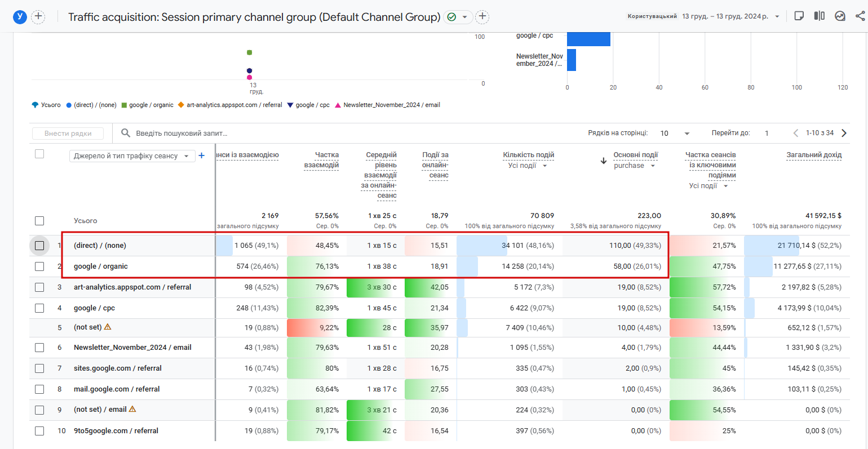Open the rows per page dropdown
This screenshot has width=868, height=449.
(x=675, y=134)
